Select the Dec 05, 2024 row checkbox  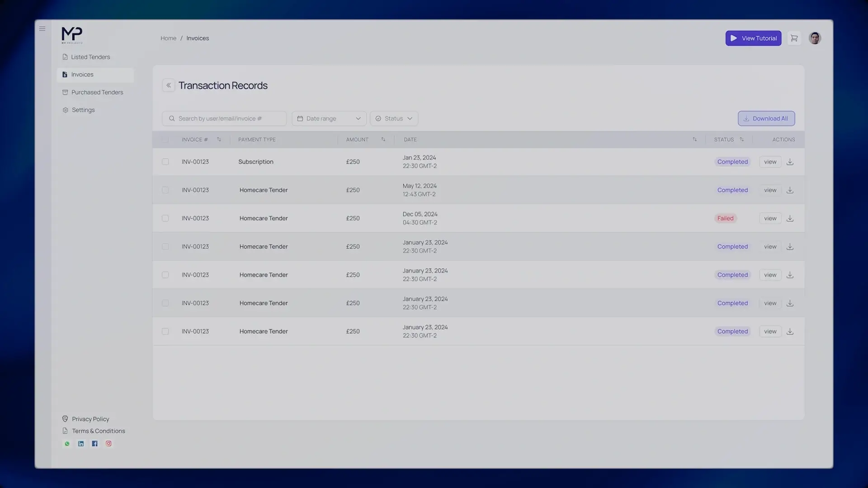pyautogui.click(x=165, y=218)
